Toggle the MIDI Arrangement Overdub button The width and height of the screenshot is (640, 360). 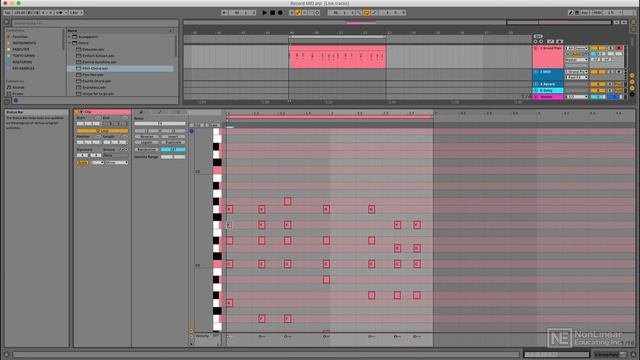coord(291,13)
